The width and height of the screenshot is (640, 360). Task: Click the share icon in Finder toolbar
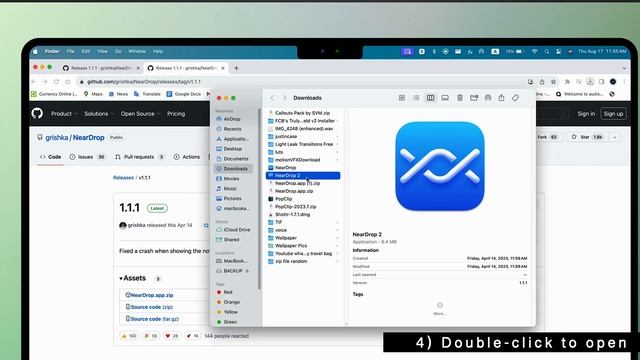tap(501, 98)
